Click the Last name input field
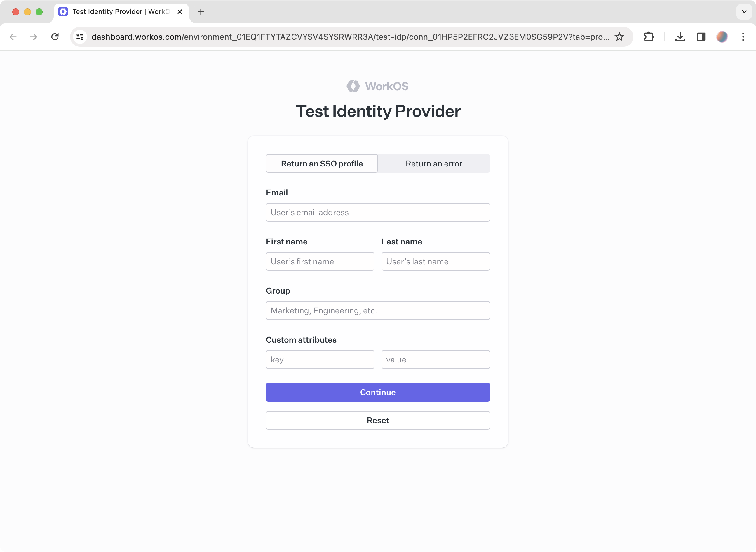 tap(436, 261)
